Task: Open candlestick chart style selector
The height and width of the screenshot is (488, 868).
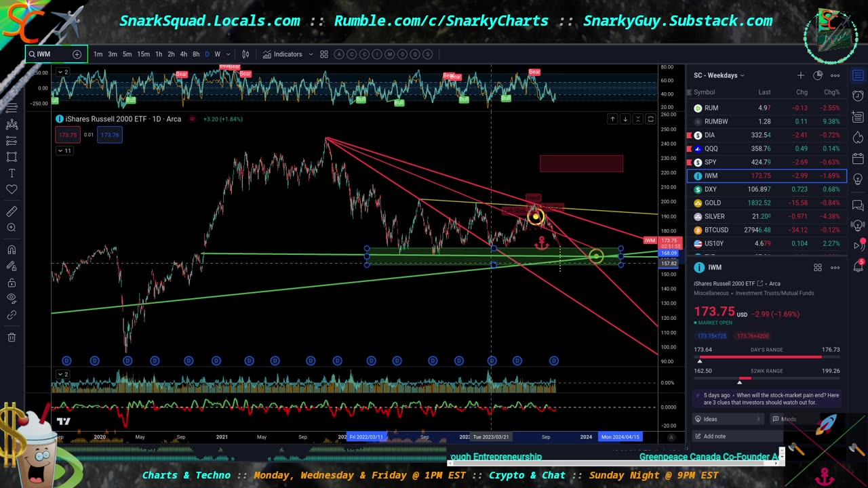Action: pos(245,54)
